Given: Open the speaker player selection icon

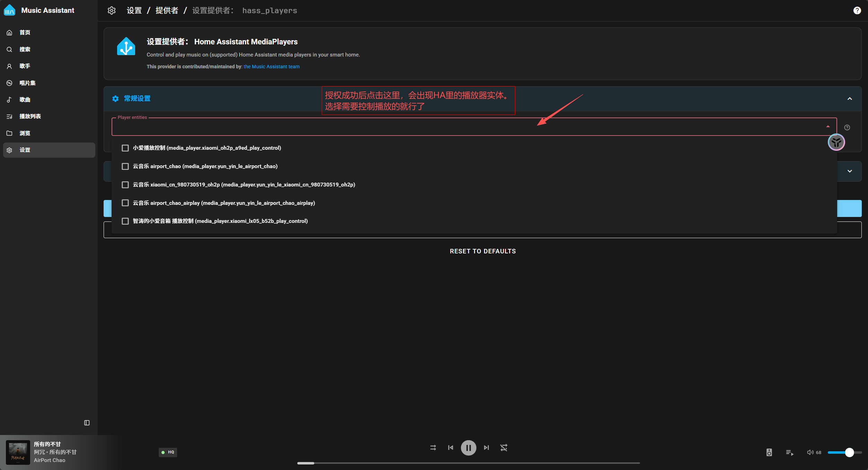Looking at the screenshot, I should click(769, 452).
